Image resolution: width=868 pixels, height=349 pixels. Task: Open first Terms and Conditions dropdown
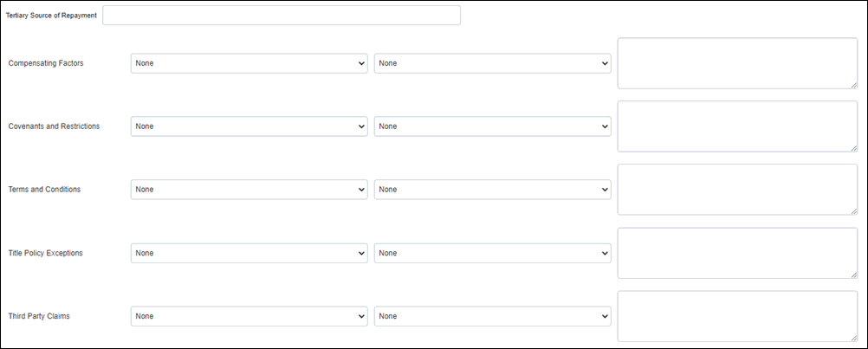point(249,189)
